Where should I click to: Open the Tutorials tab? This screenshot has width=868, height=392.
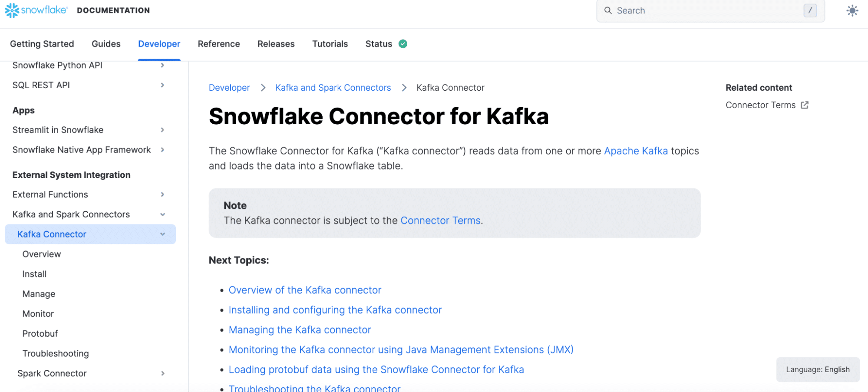point(330,44)
